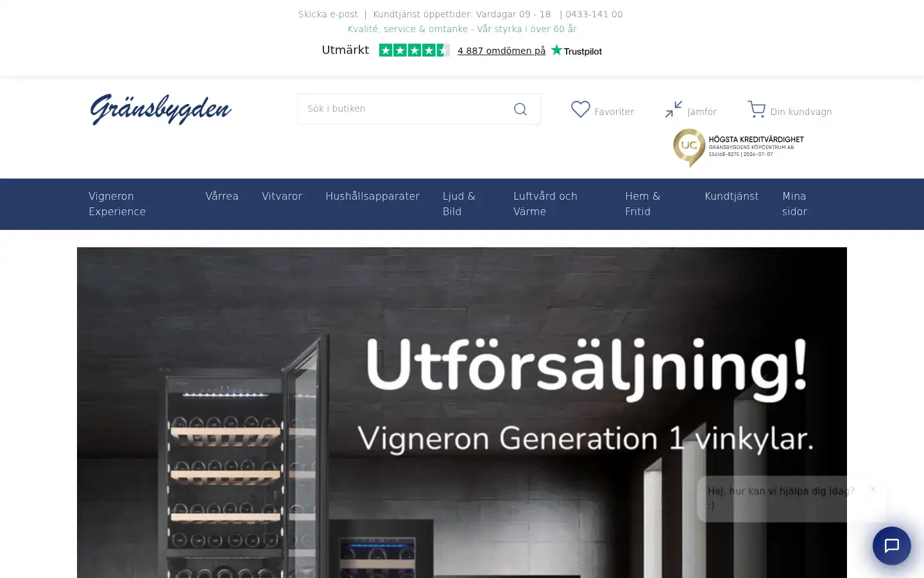Open the Kundtjänst menu item
The width and height of the screenshot is (924, 578).
tap(732, 196)
